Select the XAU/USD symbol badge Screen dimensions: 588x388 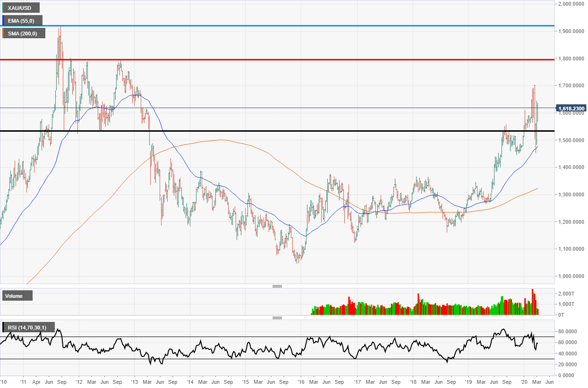pos(19,8)
